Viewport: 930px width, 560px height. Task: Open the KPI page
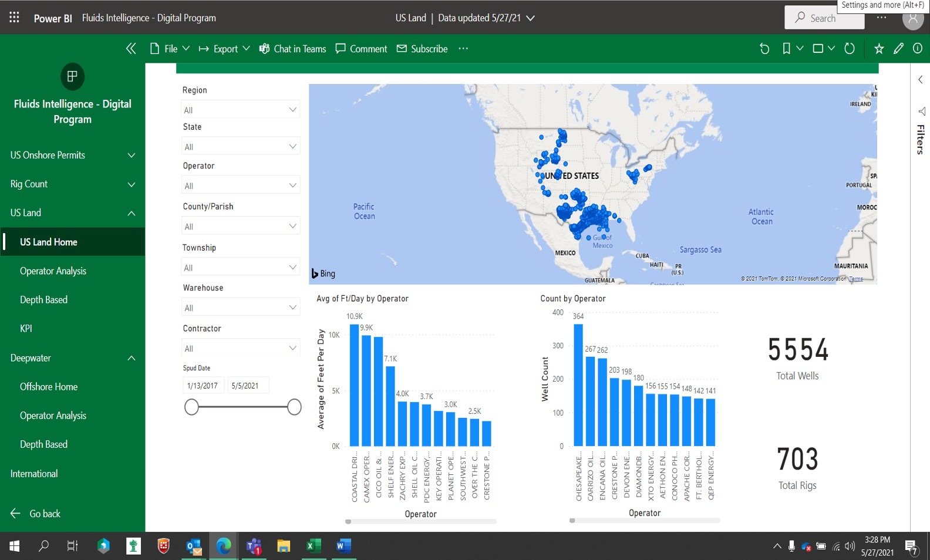[x=72, y=328]
